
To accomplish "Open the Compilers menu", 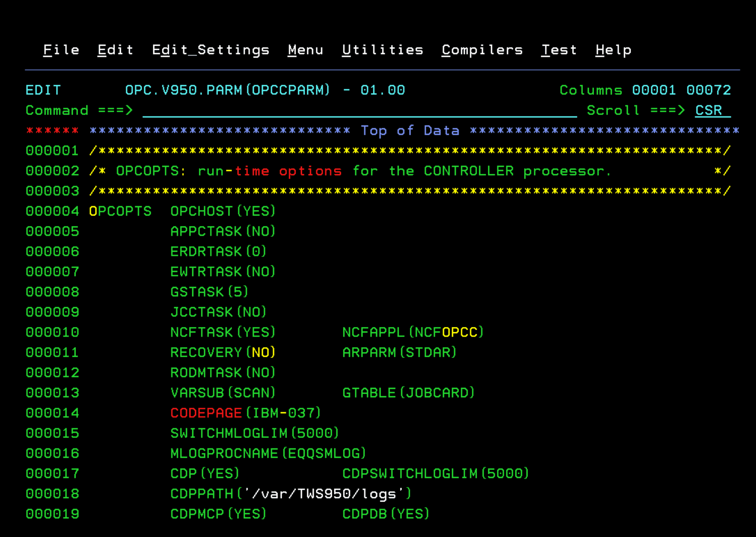I will (482, 50).
